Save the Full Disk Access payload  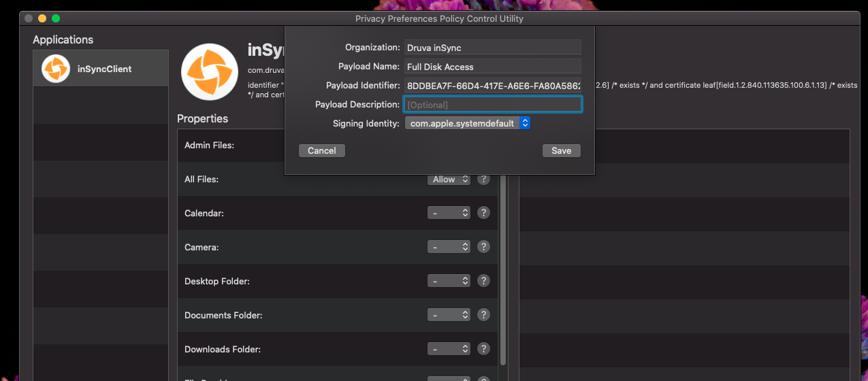point(561,150)
